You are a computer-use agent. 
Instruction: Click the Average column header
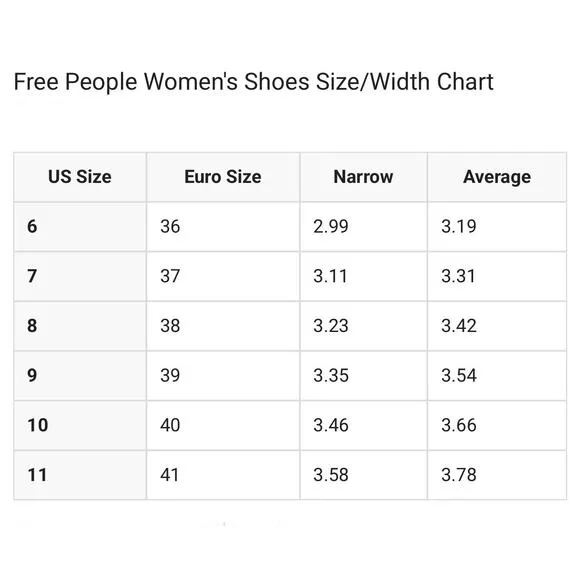pyautogui.click(x=497, y=177)
